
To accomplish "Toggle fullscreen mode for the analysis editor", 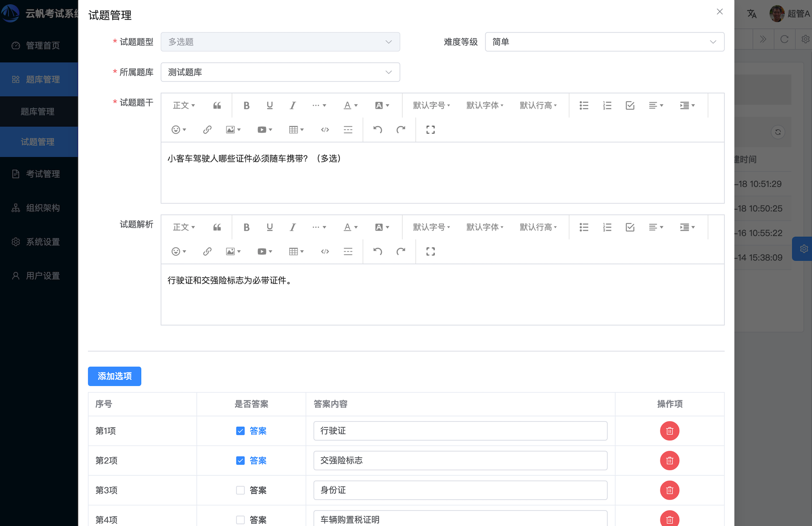I will click(430, 251).
